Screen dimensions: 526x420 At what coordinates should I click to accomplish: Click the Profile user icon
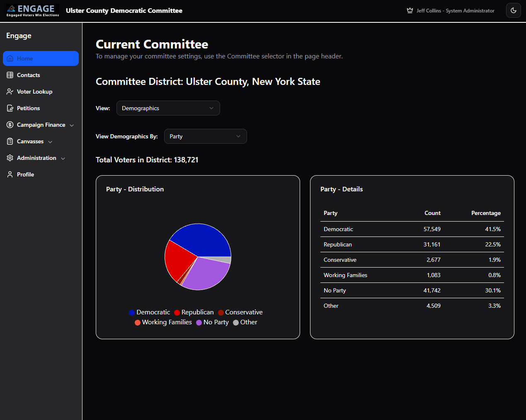pos(10,174)
